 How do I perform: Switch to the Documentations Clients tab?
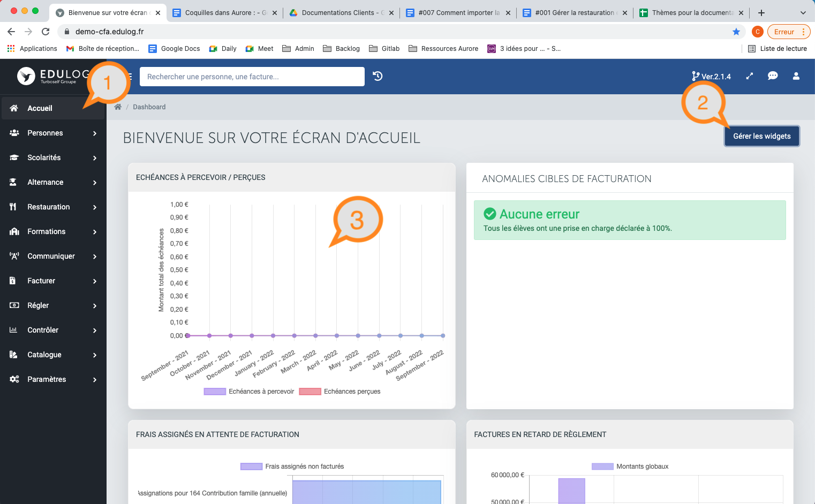342,13
